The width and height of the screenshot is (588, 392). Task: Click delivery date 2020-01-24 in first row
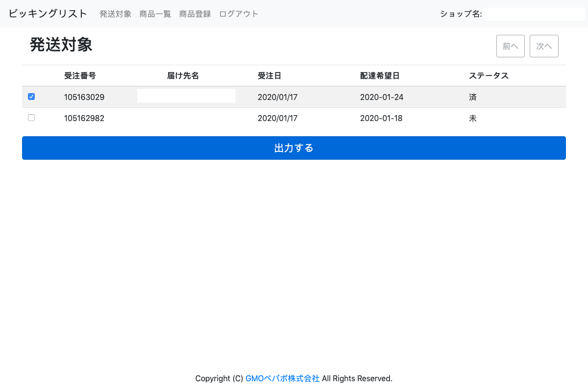tap(382, 97)
